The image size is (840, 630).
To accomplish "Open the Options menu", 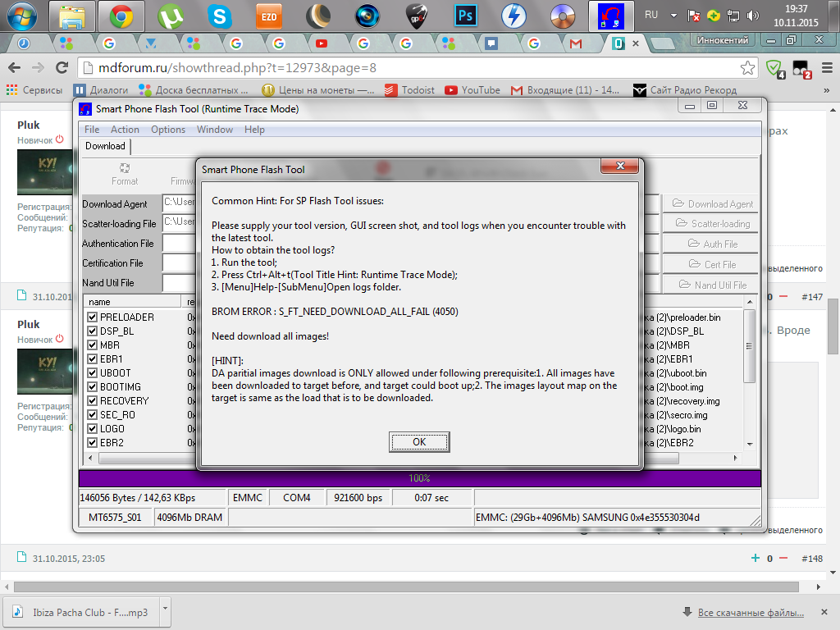I will point(167,130).
